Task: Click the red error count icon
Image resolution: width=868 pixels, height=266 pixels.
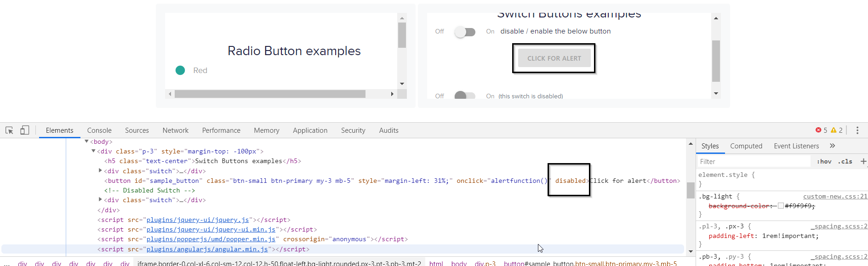Action: [818, 130]
